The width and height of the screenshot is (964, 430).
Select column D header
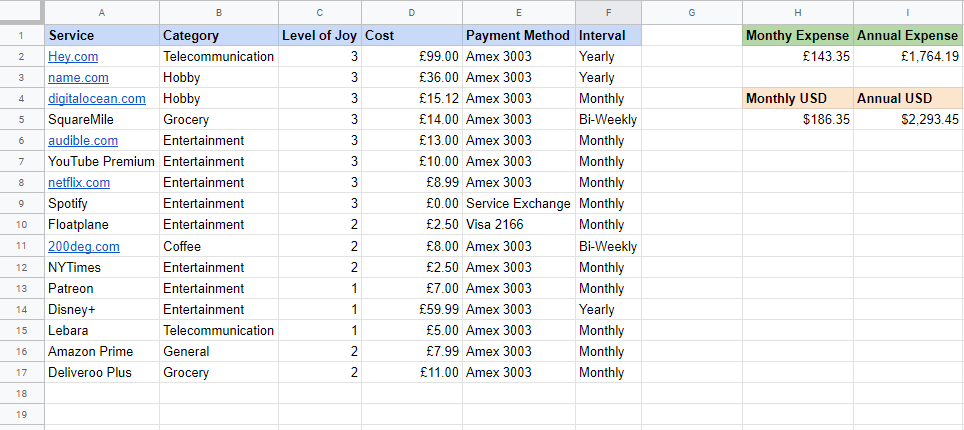point(411,12)
